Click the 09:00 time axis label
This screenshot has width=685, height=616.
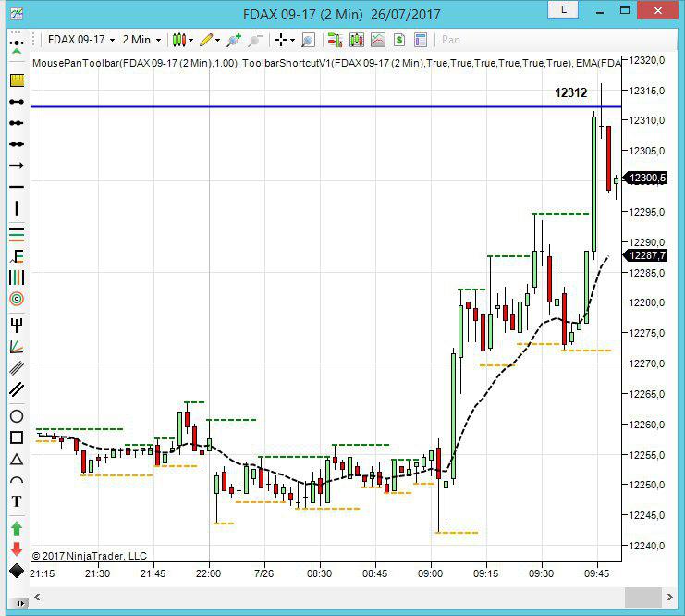click(430, 573)
